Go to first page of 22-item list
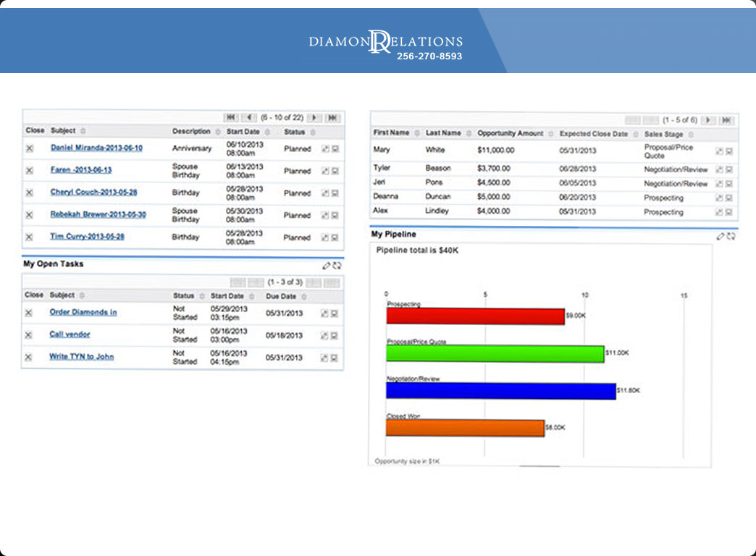 click(x=231, y=118)
